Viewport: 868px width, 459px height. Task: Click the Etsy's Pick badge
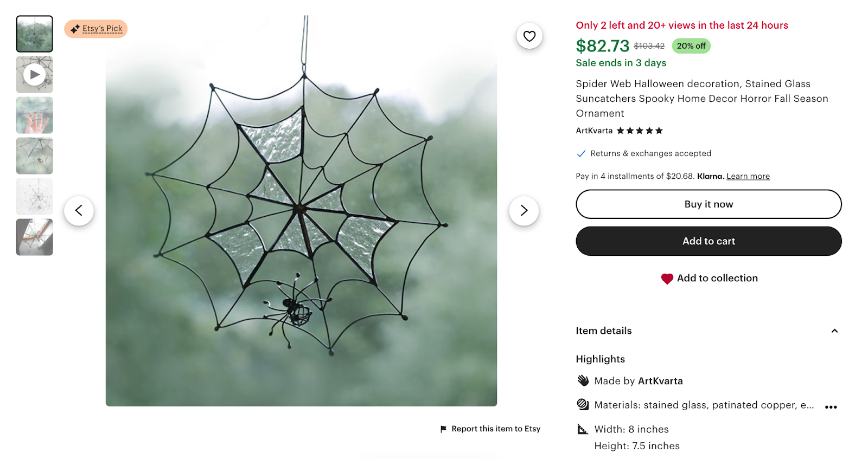95,29
